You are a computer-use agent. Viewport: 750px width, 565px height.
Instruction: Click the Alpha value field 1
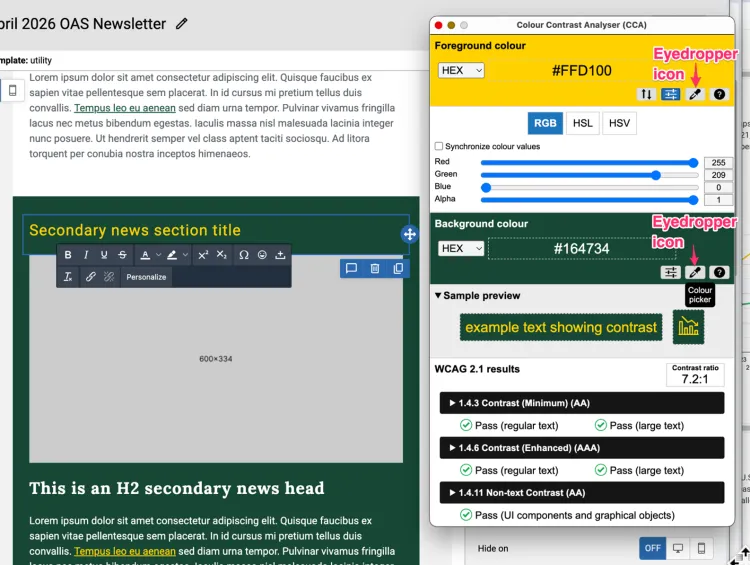click(x=718, y=200)
